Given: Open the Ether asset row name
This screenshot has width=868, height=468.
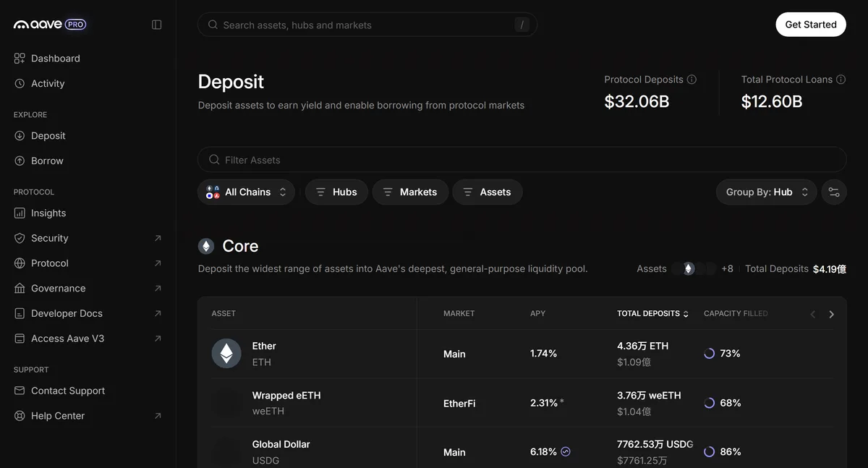Looking at the screenshot, I should tap(264, 346).
